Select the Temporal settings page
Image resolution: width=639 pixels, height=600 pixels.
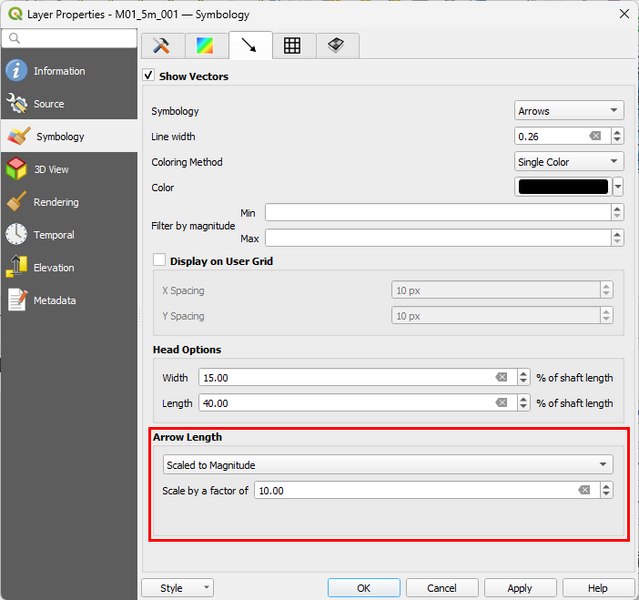pos(54,235)
